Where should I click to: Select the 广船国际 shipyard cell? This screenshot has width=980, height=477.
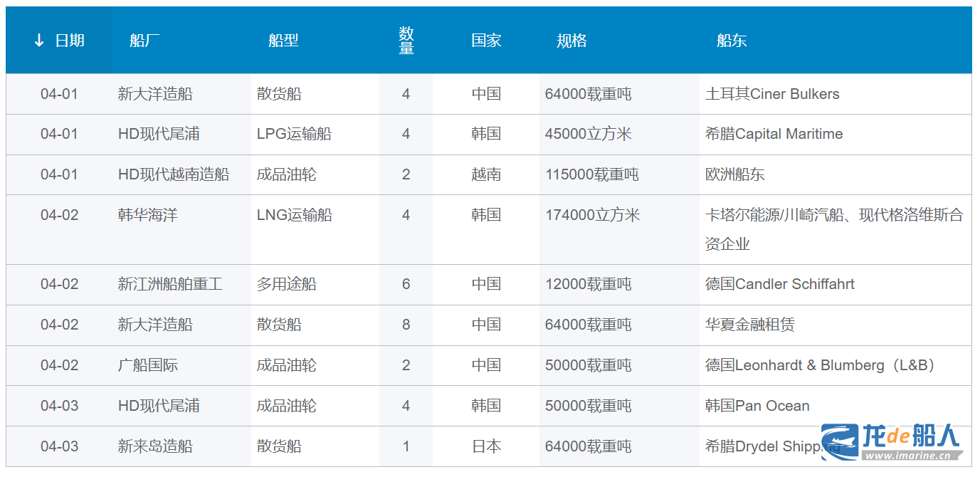click(147, 365)
